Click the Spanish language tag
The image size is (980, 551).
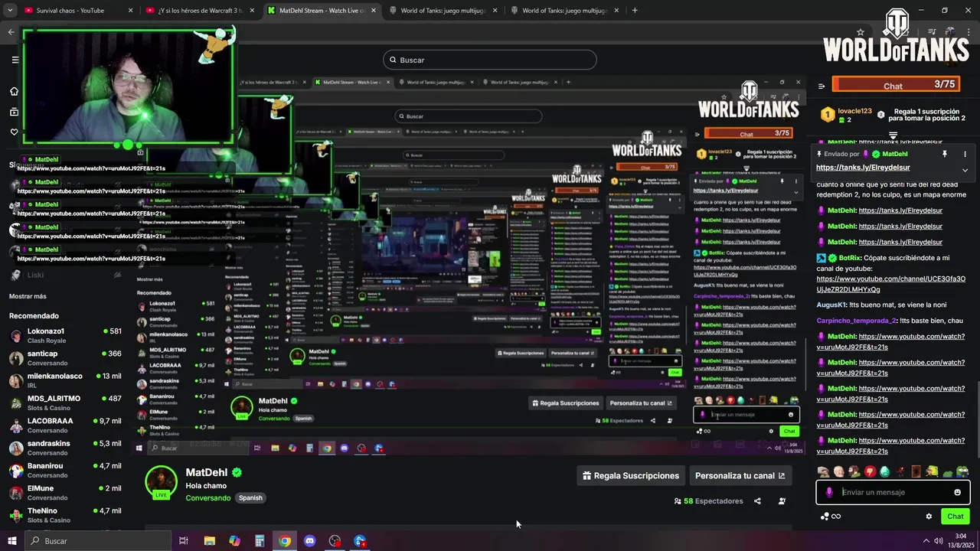(250, 497)
